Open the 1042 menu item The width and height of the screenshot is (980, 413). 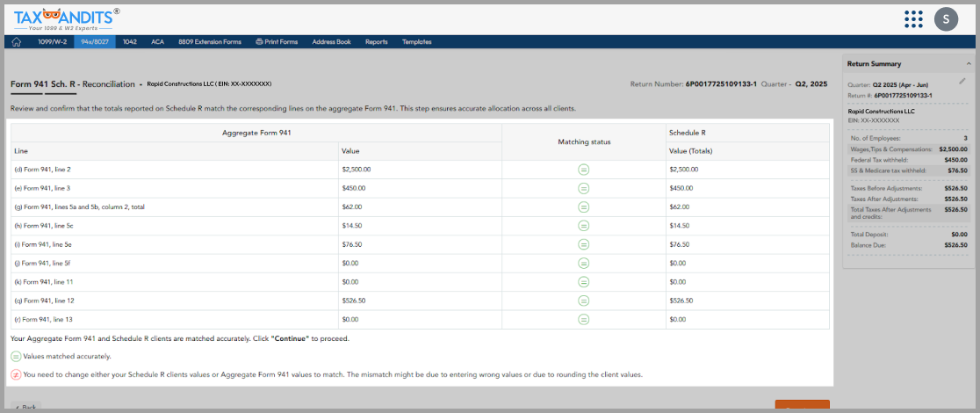(x=129, y=41)
